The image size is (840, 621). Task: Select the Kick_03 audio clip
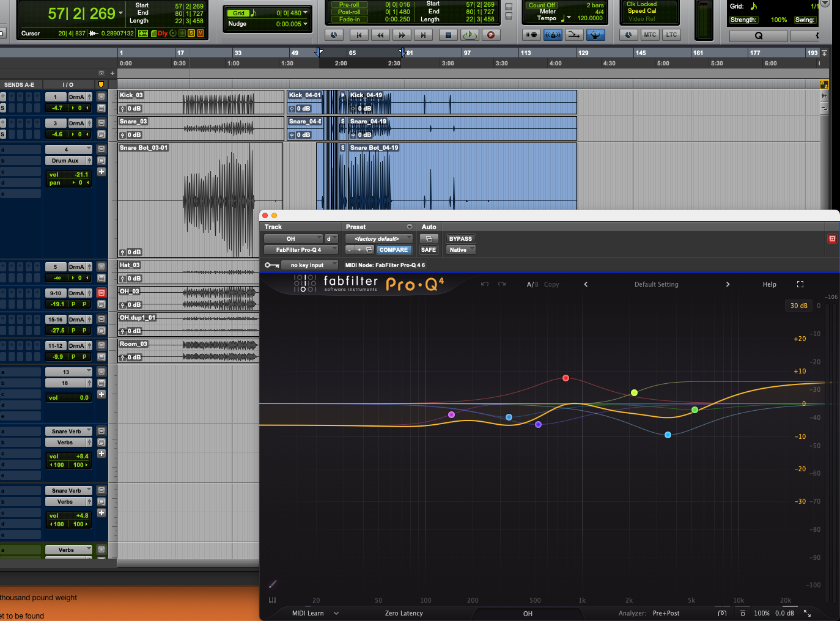pos(201,102)
